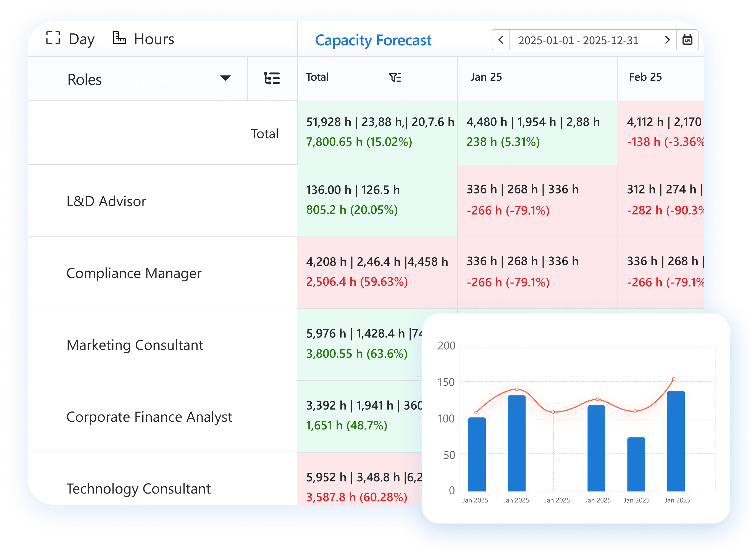The height and width of the screenshot is (556, 756).
Task: Click the Hours ruler icon
Action: (x=119, y=38)
